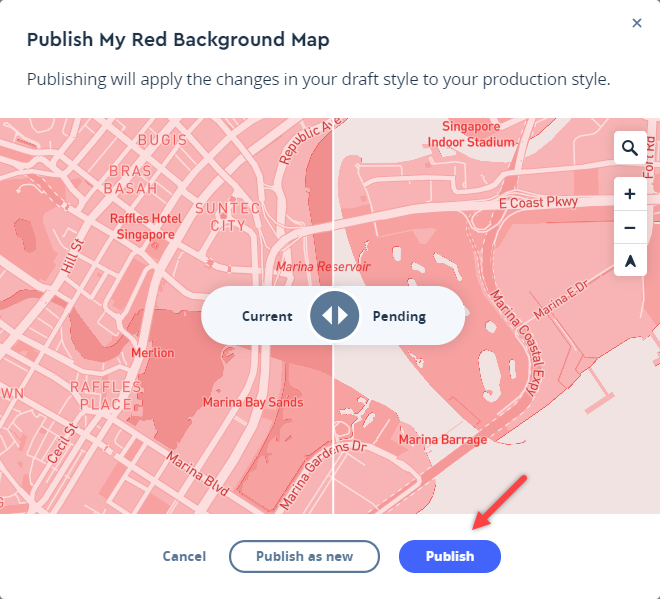Cancel the publish dialog
The image size is (660, 599).
(x=184, y=556)
